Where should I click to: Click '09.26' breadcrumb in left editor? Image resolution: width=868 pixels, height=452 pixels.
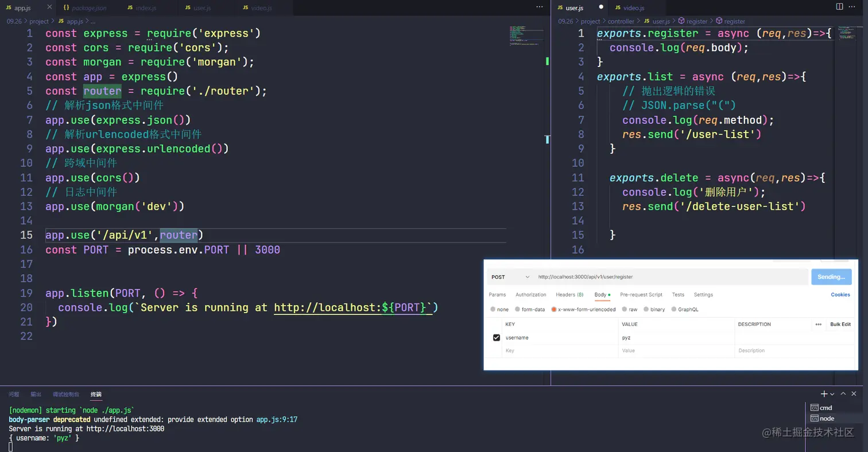click(14, 21)
